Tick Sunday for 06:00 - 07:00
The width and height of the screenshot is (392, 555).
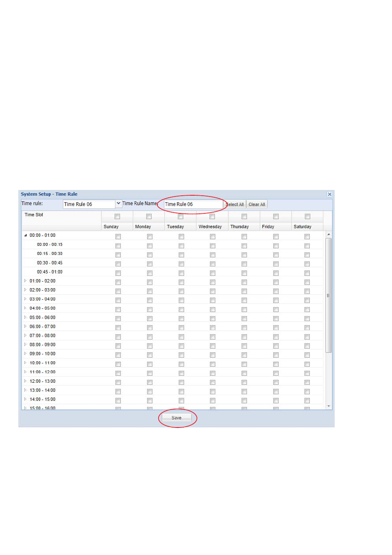118,328
